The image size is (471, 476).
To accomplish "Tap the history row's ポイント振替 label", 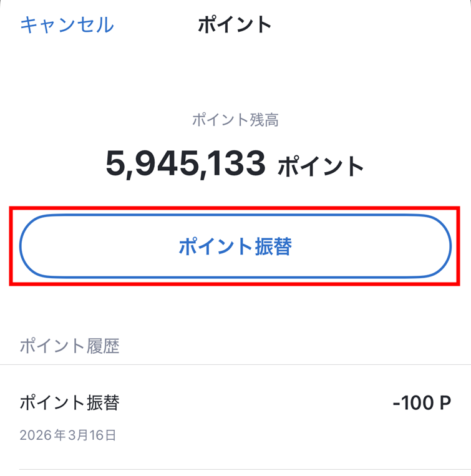I will (69, 402).
